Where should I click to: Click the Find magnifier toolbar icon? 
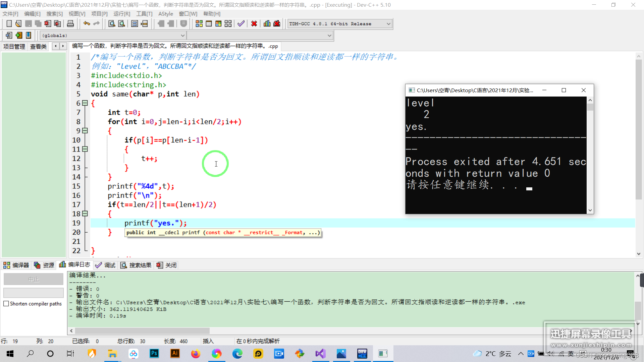point(112,24)
